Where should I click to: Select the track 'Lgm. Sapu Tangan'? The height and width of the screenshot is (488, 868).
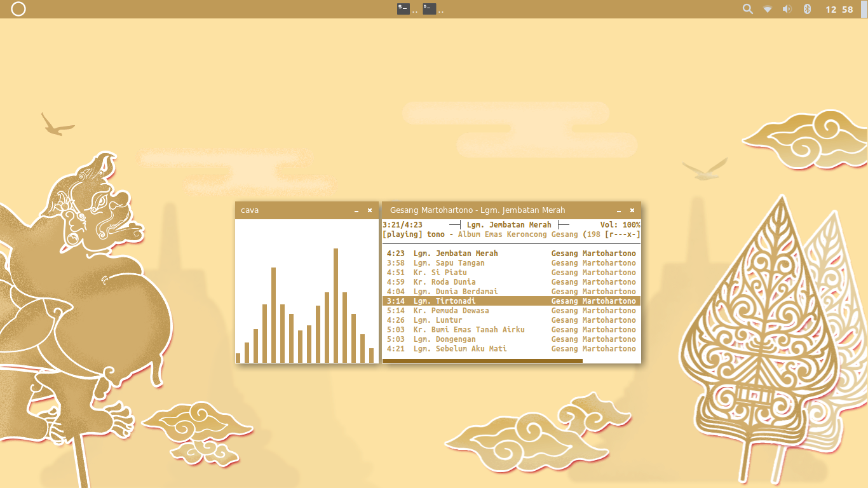449,262
